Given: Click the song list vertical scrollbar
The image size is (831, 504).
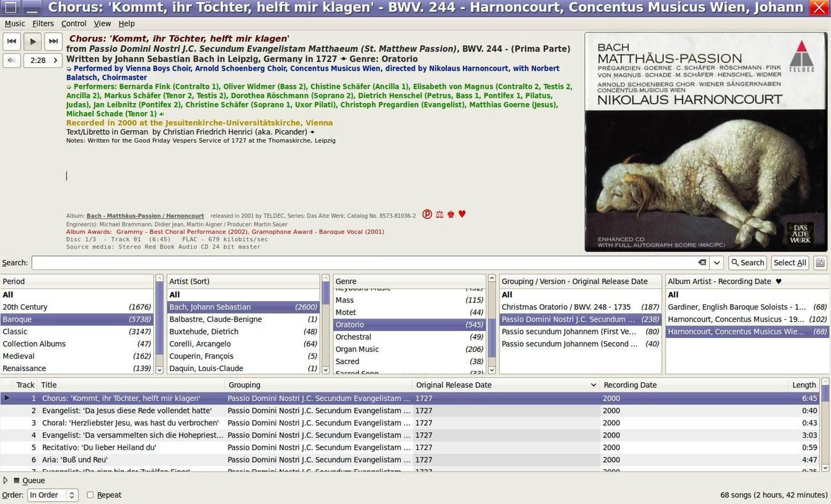Looking at the screenshot, I should pos(825,424).
